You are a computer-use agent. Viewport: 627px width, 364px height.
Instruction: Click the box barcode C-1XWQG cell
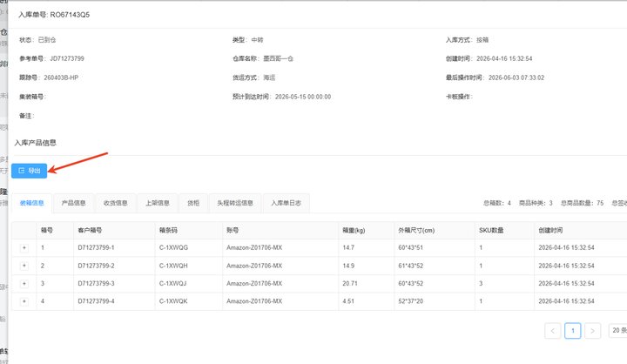(x=173, y=247)
